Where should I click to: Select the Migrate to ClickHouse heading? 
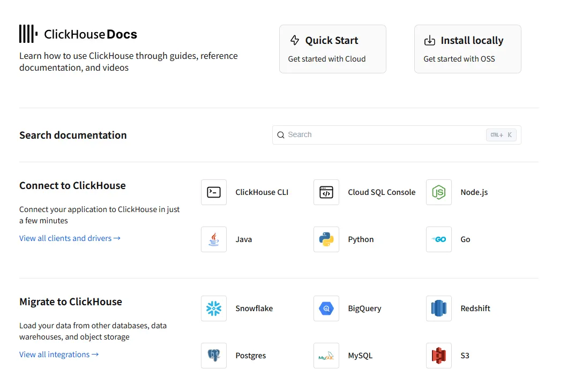coord(71,301)
